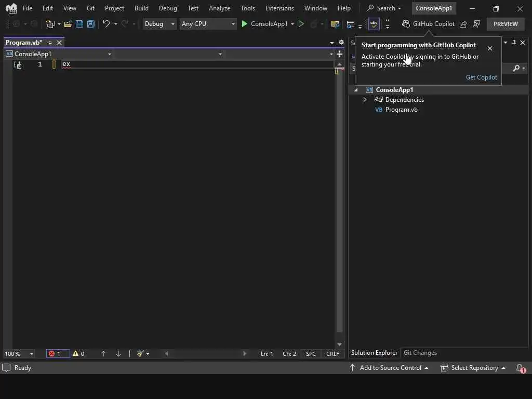Viewport: 532px width, 399px height.
Task: Pin the Program.vb tab
Action: (49, 43)
